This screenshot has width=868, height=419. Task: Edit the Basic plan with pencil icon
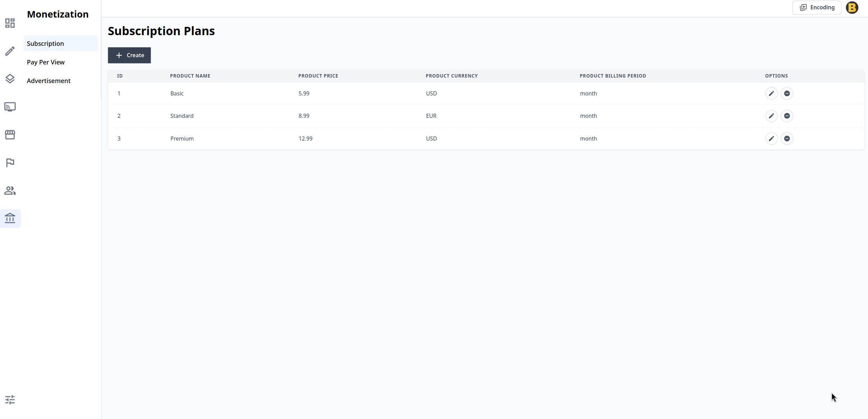(x=772, y=93)
